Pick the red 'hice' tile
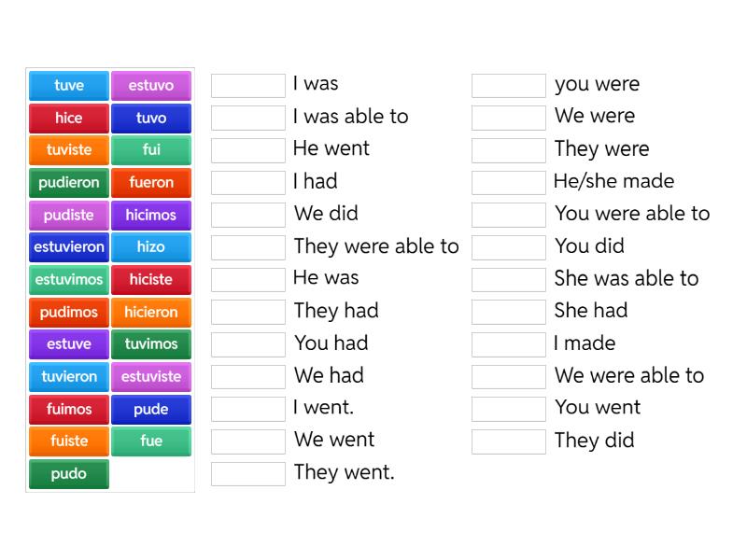This screenshot has height=560, width=747. (x=69, y=119)
